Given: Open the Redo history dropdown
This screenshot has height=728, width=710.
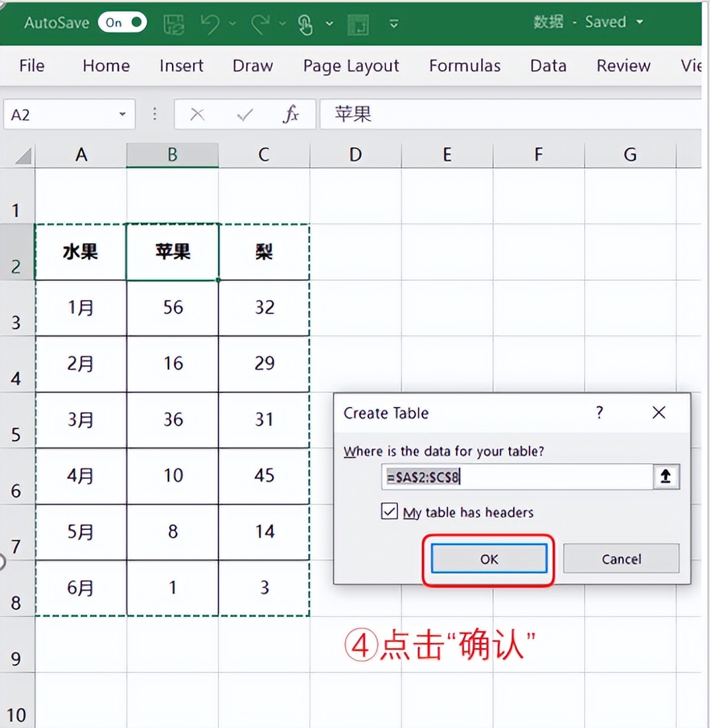Looking at the screenshot, I should tap(282, 23).
